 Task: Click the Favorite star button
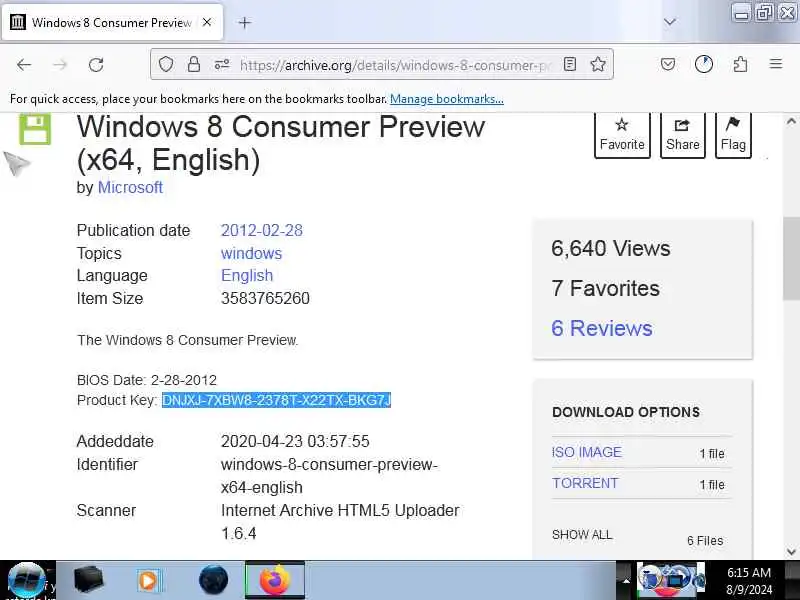click(622, 135)
